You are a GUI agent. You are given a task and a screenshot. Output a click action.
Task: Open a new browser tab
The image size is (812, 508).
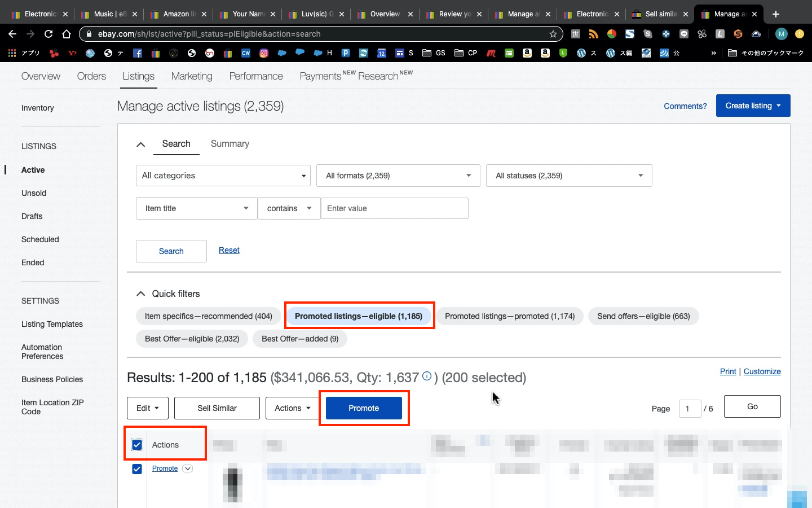pos(776,14)
